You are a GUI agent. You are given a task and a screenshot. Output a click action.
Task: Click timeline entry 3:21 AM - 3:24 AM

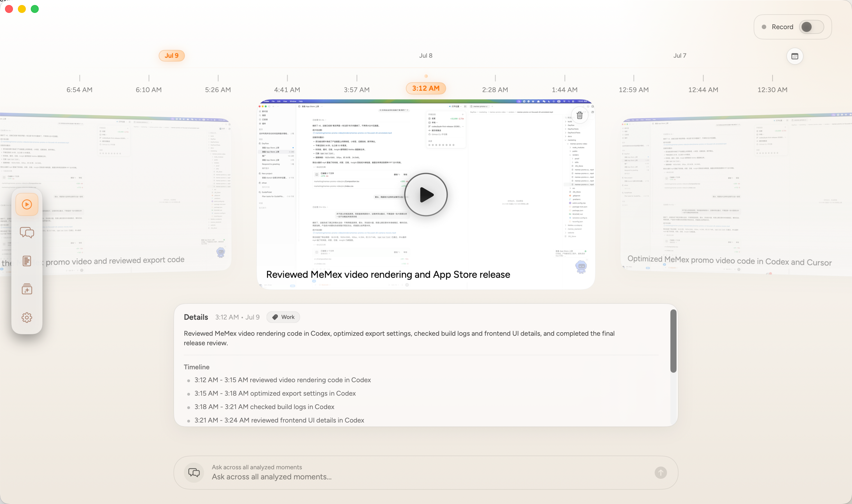tap(279, 420)
